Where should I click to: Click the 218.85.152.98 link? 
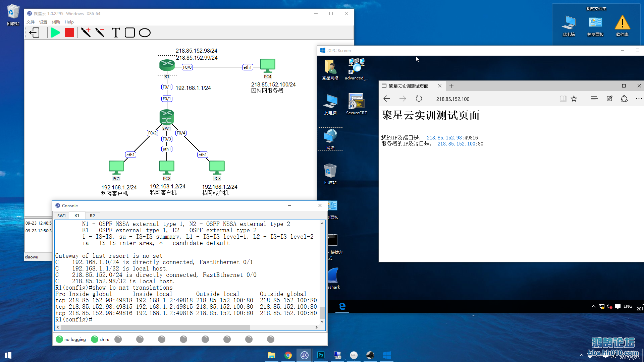tap(444, 138)
